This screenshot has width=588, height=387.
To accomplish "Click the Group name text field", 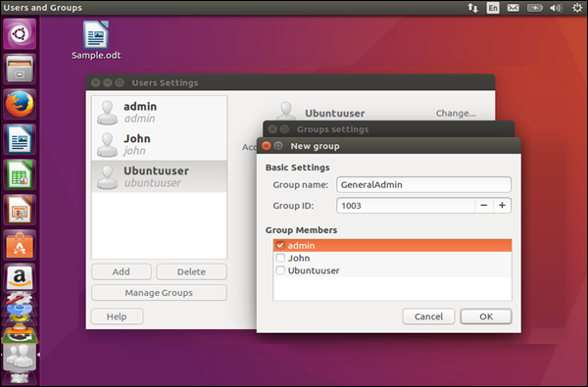I will (423, 184).
